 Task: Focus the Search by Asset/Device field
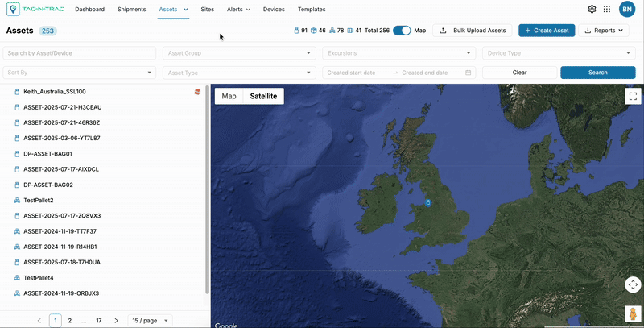79,53
